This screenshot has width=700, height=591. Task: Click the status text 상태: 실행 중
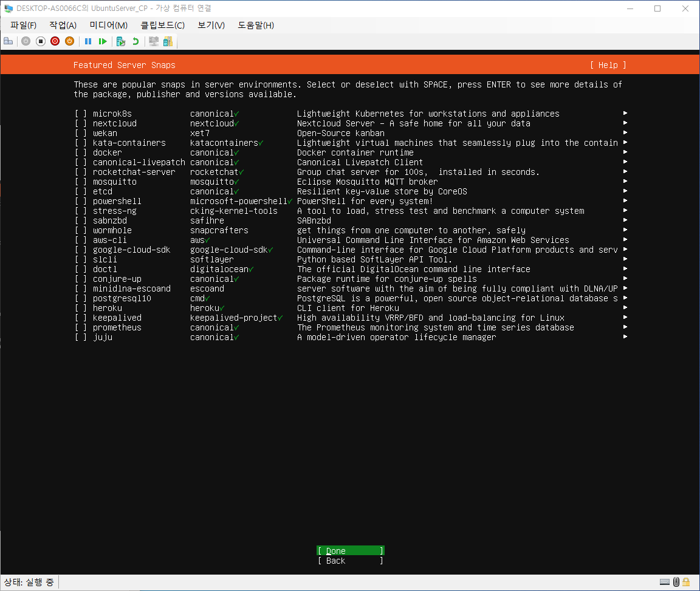[x=29, y=582]
